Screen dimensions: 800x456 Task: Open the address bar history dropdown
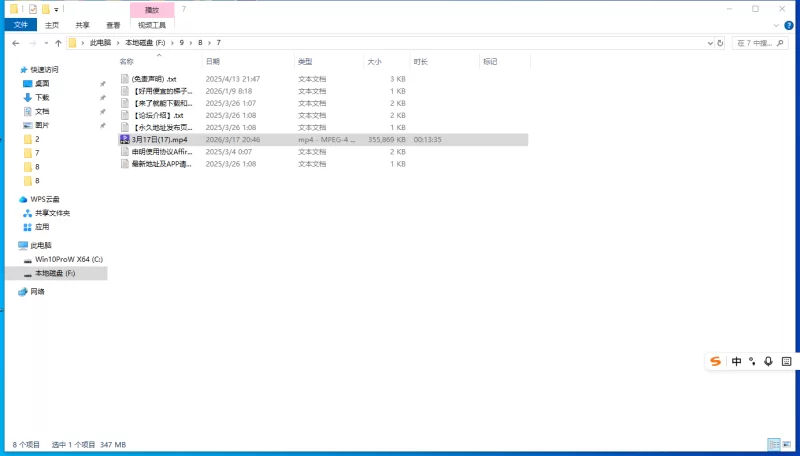tap(710, 43)
